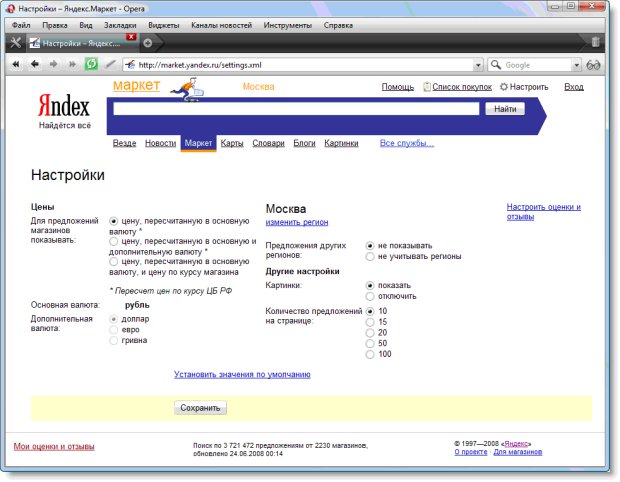Screen dimensions: 620x482
Task: Open the Виджеты menu
Action: tap(164, 25)
